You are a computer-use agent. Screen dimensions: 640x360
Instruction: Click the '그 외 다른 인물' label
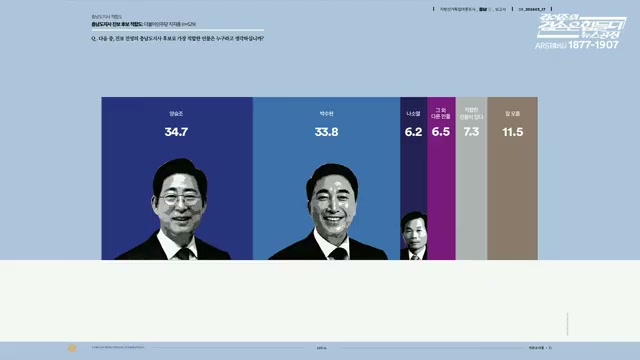[441, 113]
